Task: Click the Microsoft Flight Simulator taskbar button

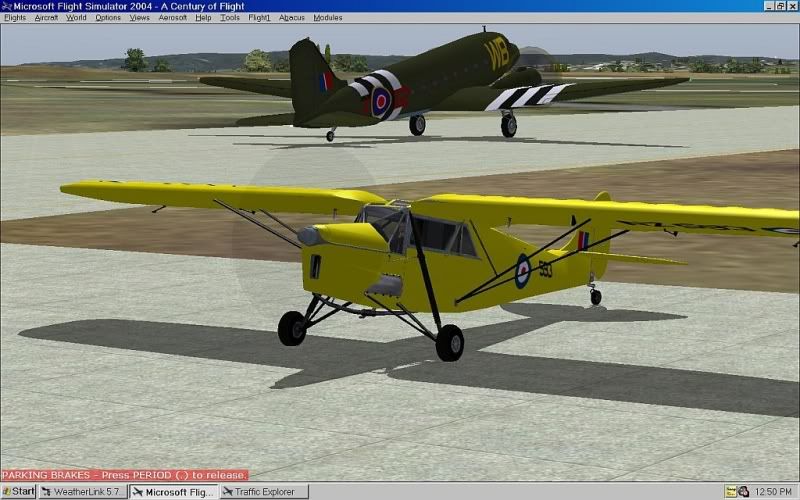Action: pyautogui.click(x=173, y=491)
